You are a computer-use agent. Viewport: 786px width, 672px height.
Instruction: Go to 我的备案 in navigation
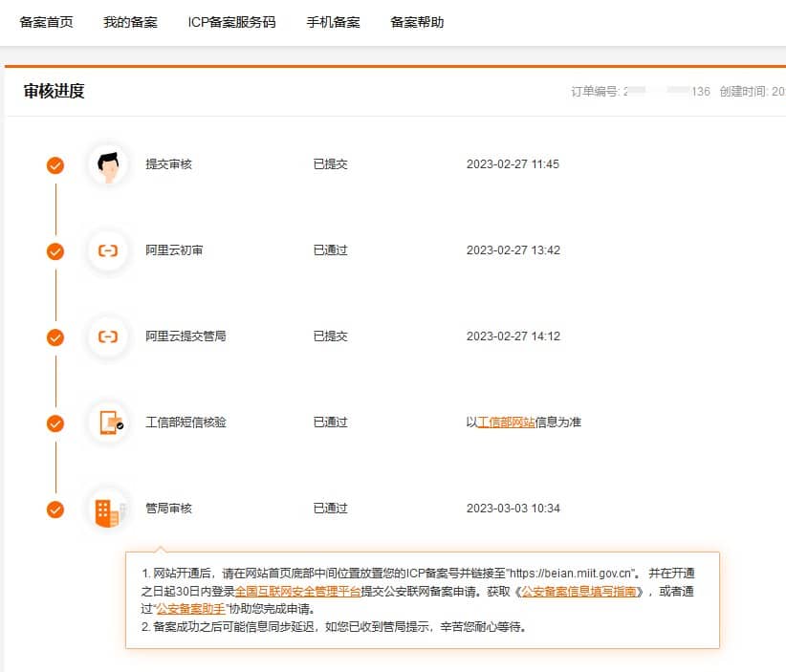coord(130,22)
